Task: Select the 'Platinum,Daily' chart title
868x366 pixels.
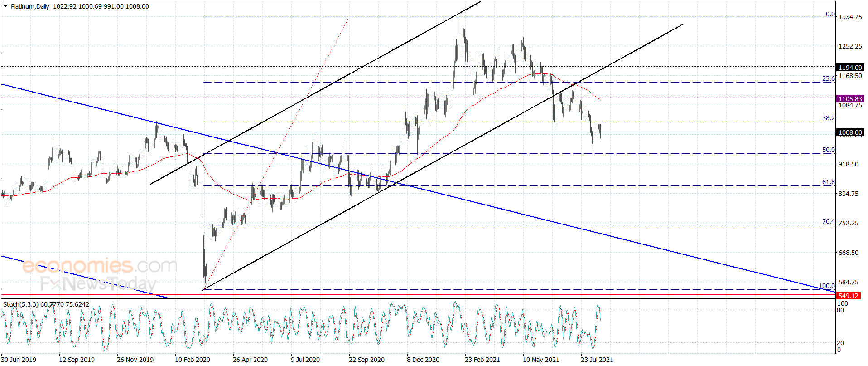Action: (x=30, y=6)
